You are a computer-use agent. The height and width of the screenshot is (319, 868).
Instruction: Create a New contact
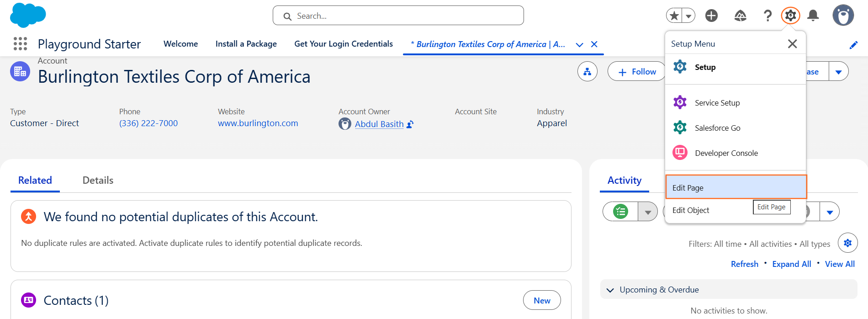(x=542, y=300)
